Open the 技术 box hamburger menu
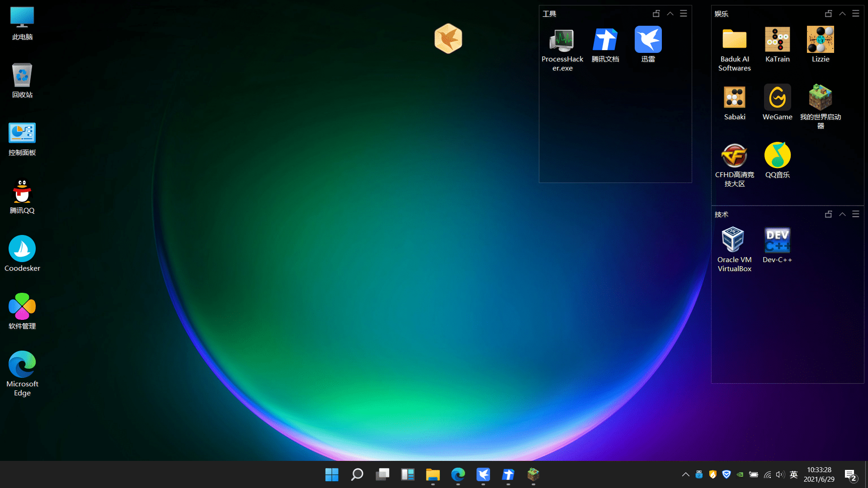This screenshot has width=868, height=488. pyautogui.click(x=856, y=214)
